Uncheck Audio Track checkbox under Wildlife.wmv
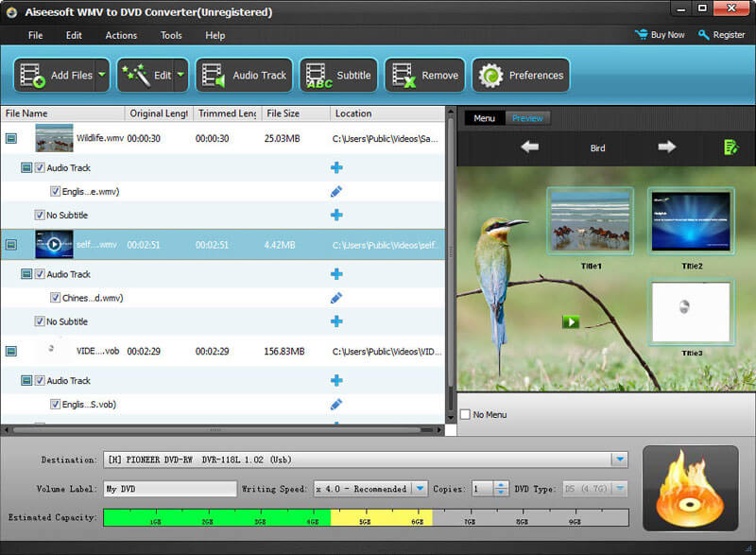Viewport: 756px width, 555px height. [x=40, y=167]
